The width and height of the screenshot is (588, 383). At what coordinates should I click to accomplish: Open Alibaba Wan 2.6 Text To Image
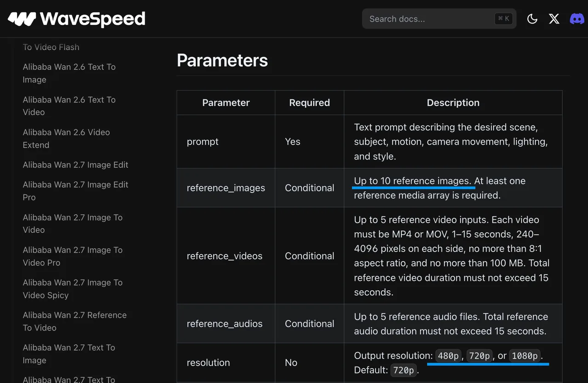pyautogui.click(x=69, y=73)
